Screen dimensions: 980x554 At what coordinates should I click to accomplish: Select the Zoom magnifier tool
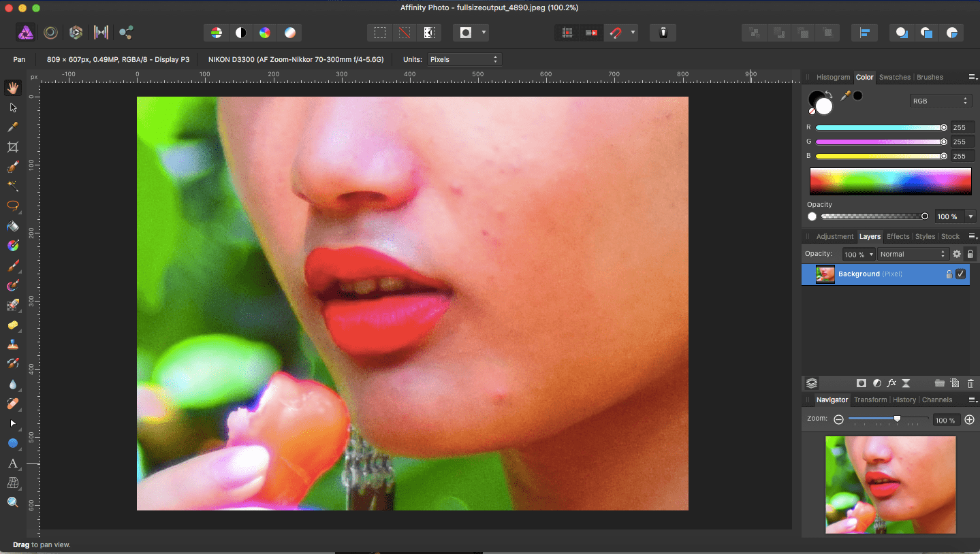click(x=12, y=502)
